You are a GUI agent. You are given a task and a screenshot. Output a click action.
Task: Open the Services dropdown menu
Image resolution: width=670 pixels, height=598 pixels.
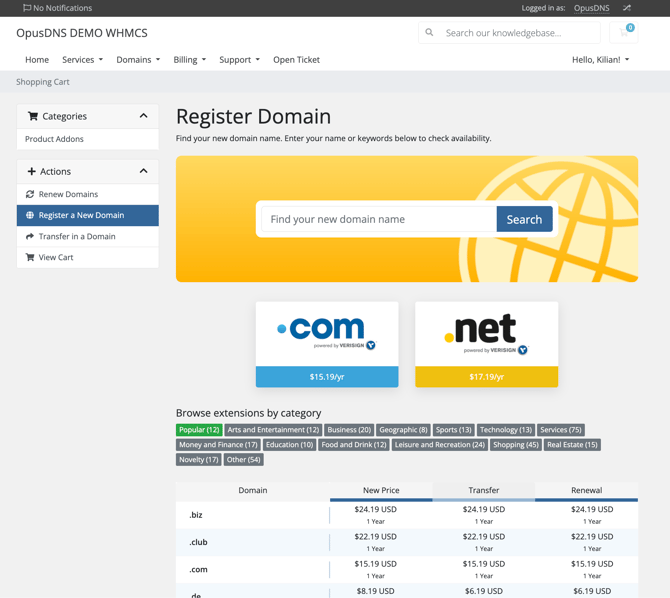(82, 60)
